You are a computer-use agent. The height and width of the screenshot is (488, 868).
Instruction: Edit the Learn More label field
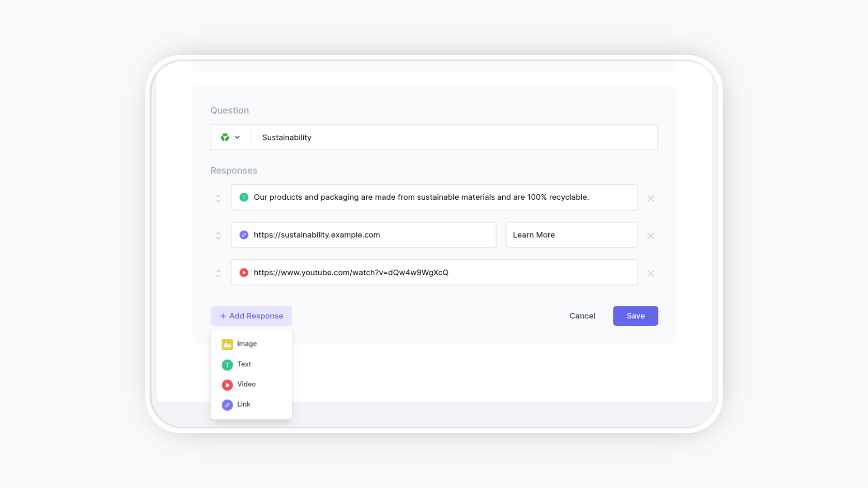(571, 235)
